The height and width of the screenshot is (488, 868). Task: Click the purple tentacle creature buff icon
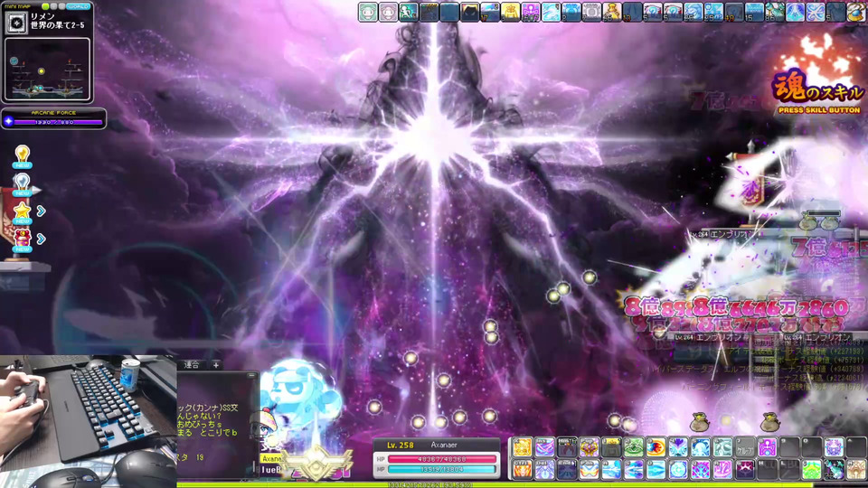531,12
